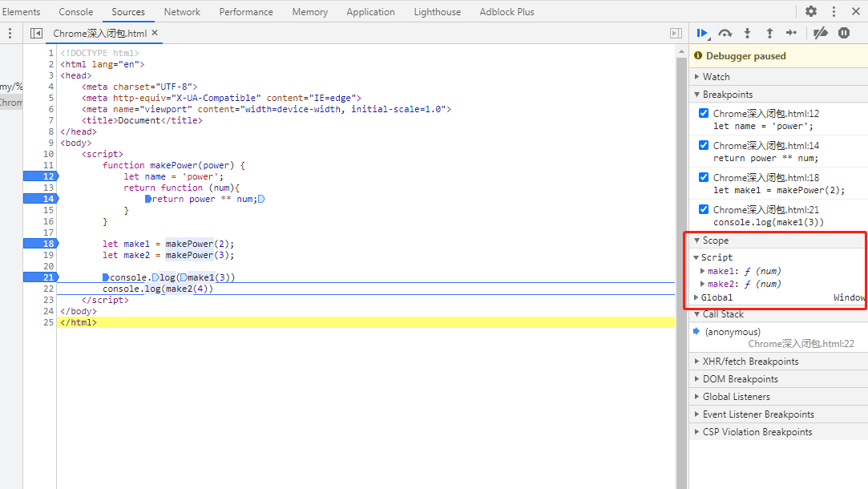Screen dimensions: 868x489
Task: Open the navigator more options menu
Action: [10, 33]
